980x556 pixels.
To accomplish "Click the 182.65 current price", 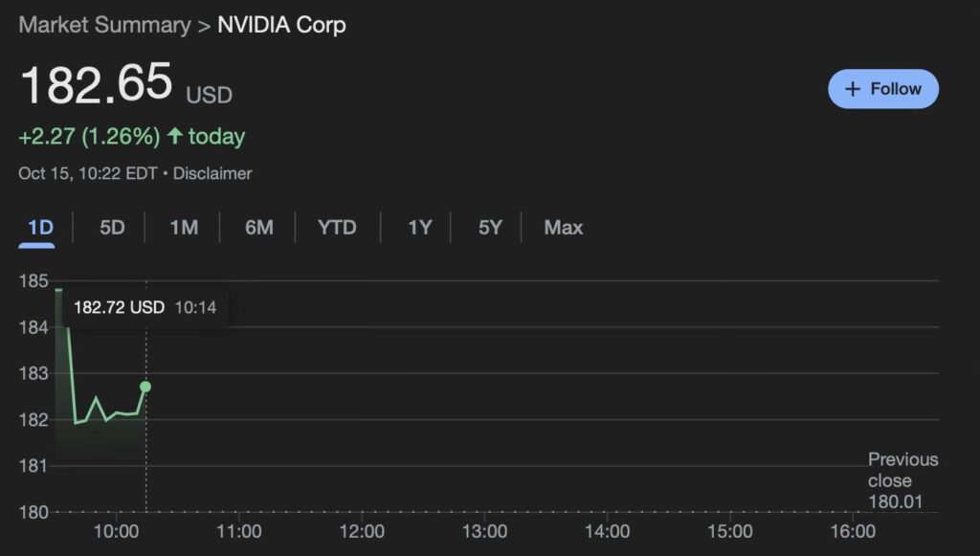I will pyautogui.click(x=96, y=84).
